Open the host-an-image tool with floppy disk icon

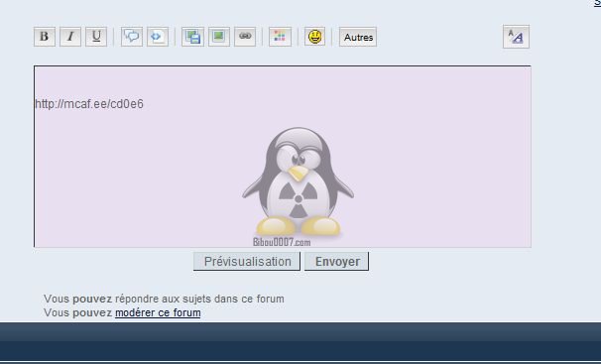tap(192, 37)
